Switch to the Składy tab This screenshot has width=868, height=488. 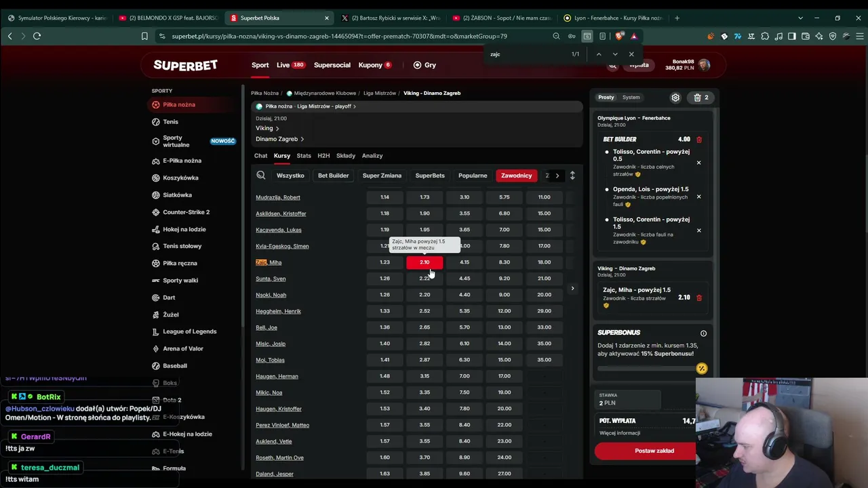346,156
